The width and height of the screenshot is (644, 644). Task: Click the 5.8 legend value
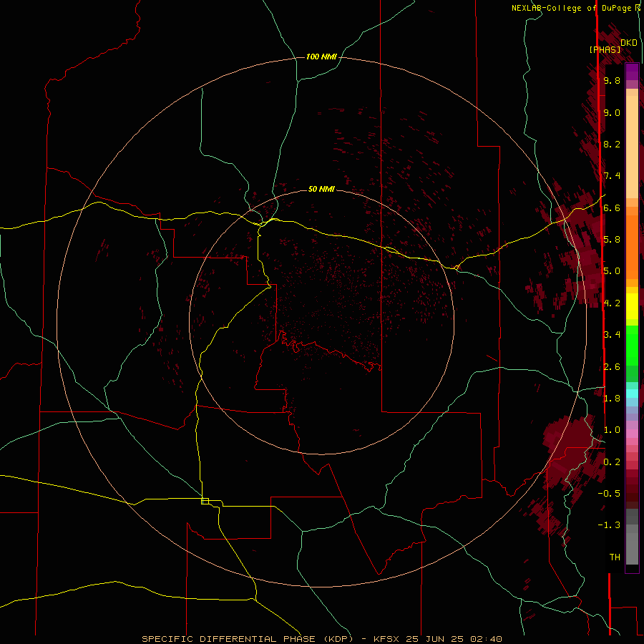[612, 239]
